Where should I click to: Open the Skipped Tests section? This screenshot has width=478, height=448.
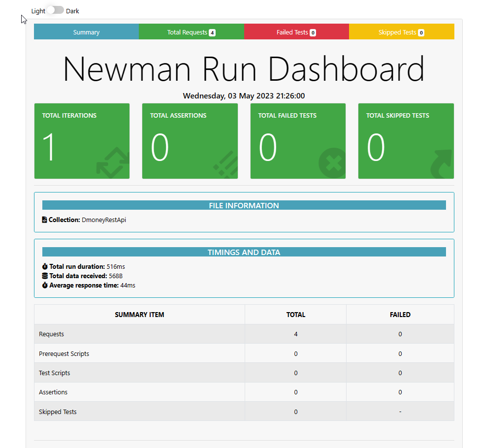pos(401,32)
